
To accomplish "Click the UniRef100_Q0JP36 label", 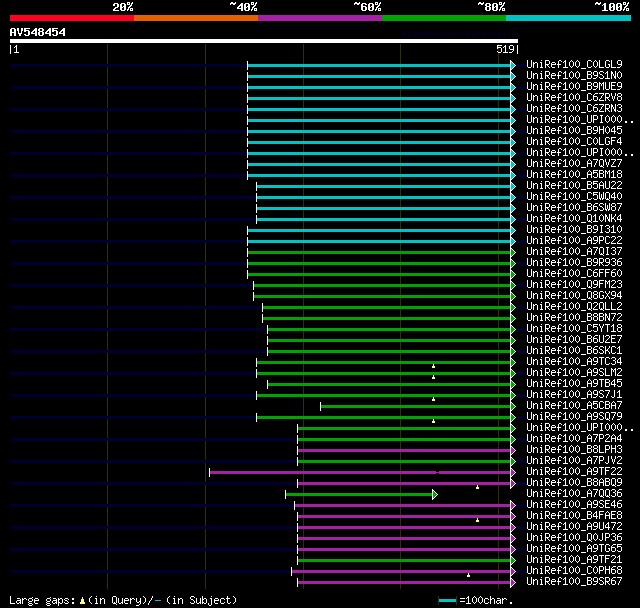I will (x=574, y=538).
